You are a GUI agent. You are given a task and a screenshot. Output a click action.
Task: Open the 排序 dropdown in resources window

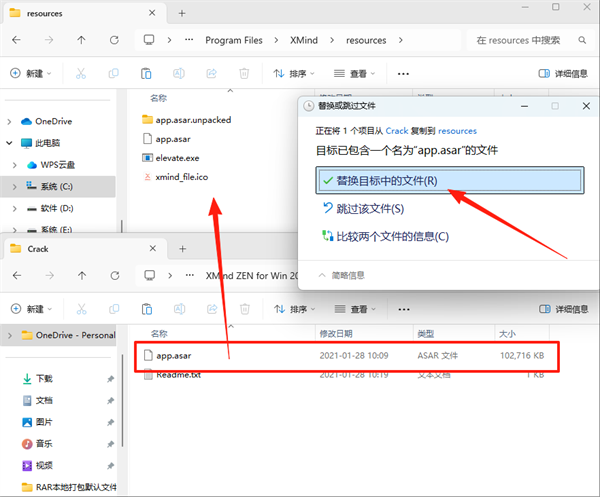(x=294, y=73)
